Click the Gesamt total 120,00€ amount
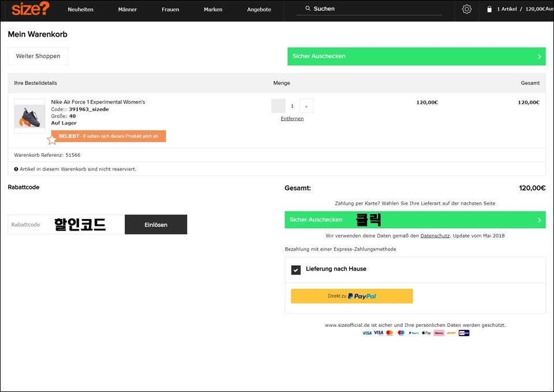This screenshot has height=392, width=554. [x=532, y=188]
